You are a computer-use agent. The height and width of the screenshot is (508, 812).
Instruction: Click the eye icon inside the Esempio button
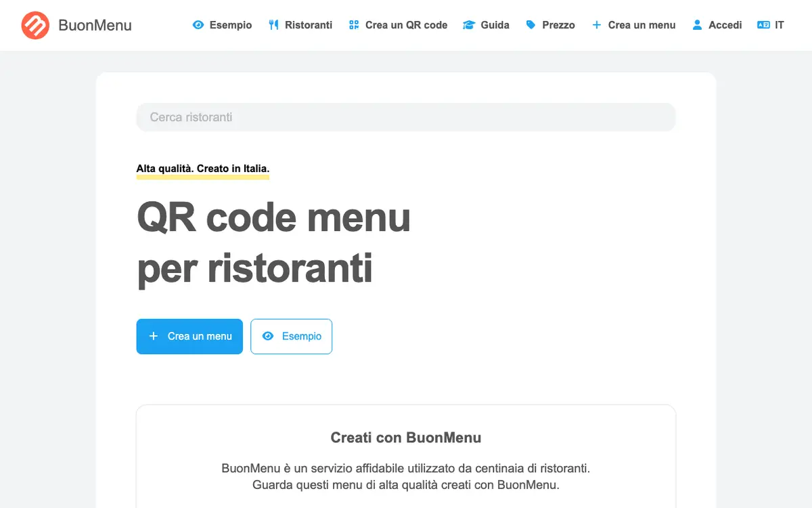click(268, 336)
